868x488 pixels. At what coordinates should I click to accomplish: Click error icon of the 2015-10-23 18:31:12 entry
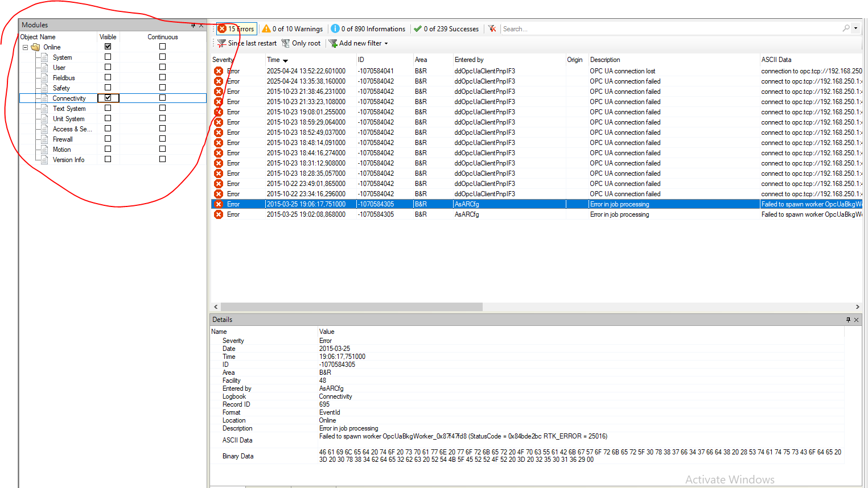click(219, 163)
